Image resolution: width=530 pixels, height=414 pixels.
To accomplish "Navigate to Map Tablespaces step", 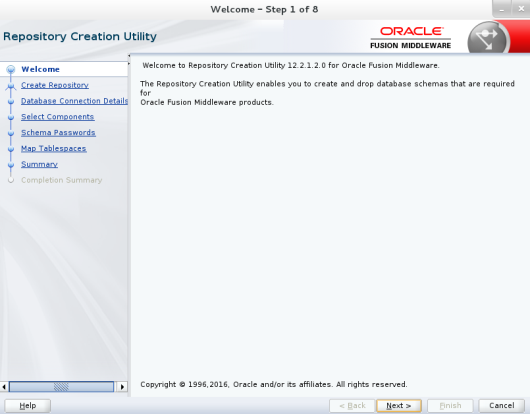I will [x=54, y=149].
